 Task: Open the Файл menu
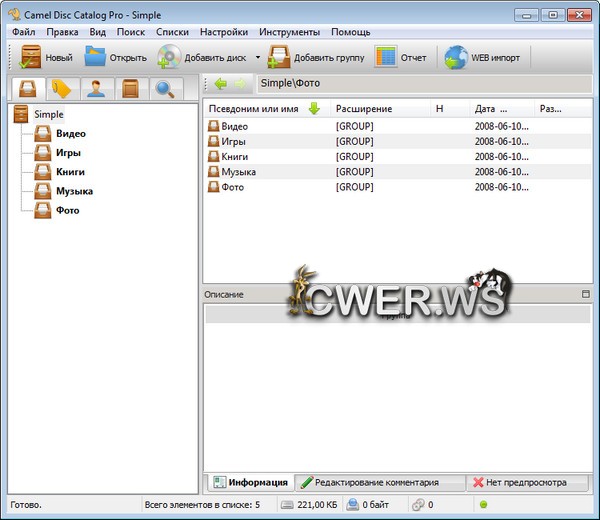click(24, 32)
